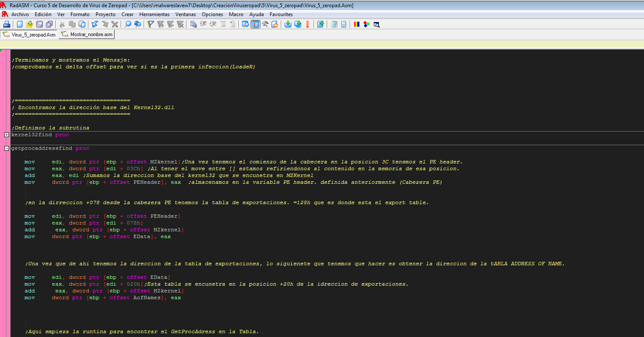The image size is (644, 337).
Task: Collapse the getprocaddressfind proc block
Action: pyautogui.click(x=6, y=148)
